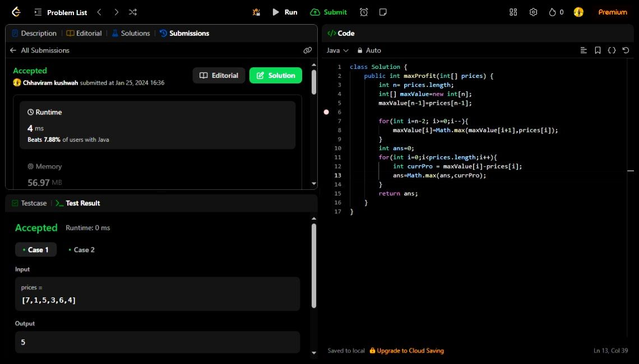Image resolution: width=639 pixels, height=364 pixels.
Task: Click the LeetCode logo icon
Action: pyautogui.click(x=16, y=12)
